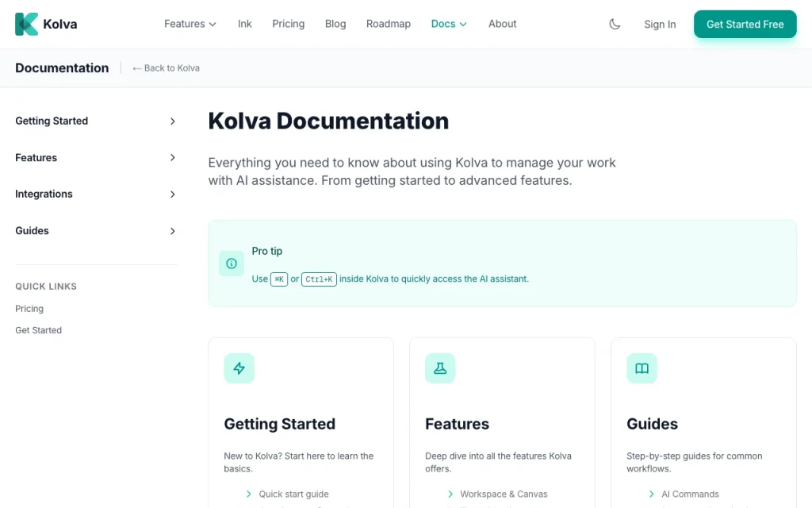The width and height of the screenshot is (812, 508).
Task: Click the Kolva Documentation main heading
Action: click(328, 121)
